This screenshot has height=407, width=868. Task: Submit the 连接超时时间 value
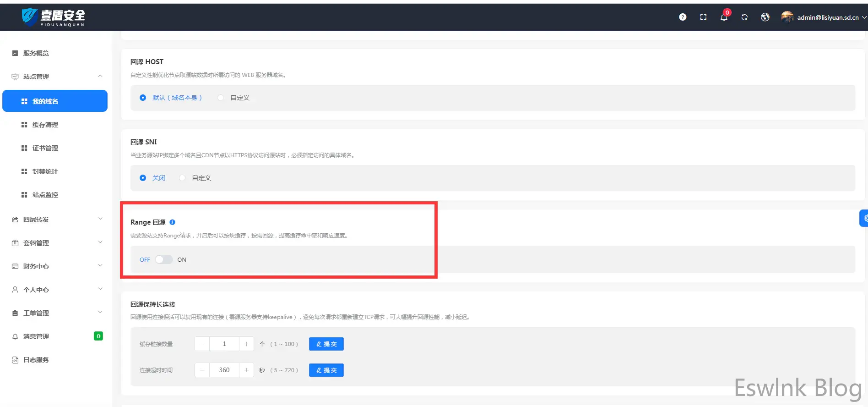[x=326, y=370]
